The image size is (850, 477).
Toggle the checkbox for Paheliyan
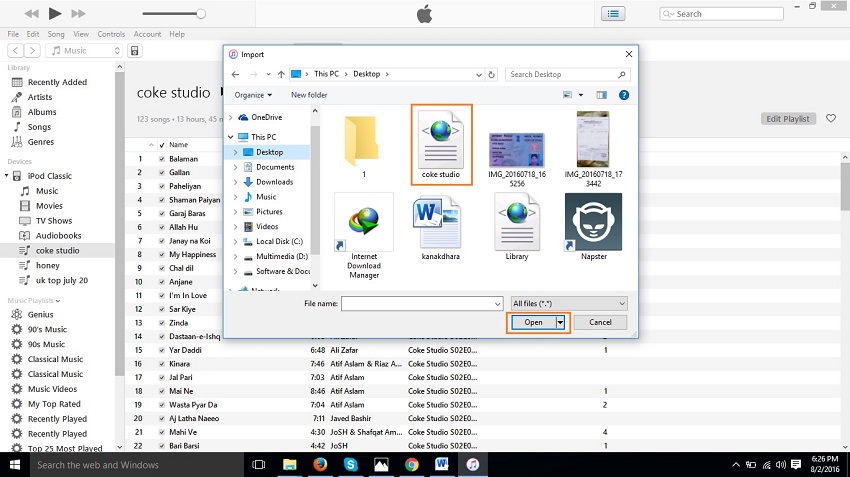[162, 186]
